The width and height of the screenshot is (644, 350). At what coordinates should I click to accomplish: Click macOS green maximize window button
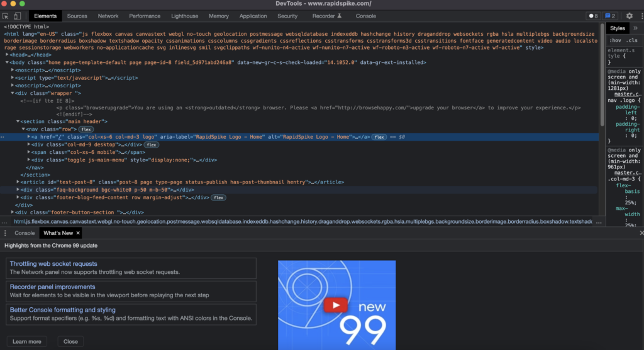(22, 4)
